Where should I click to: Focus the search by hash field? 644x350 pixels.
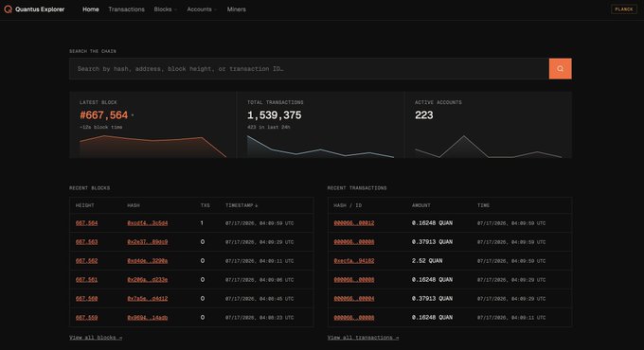pyautogui.click(x=309, y=68)
